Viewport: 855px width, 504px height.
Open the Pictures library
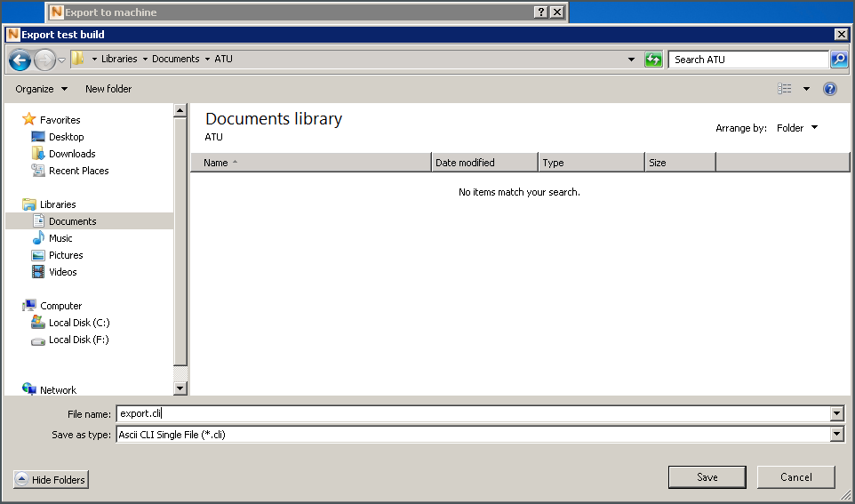pos(66,255)
